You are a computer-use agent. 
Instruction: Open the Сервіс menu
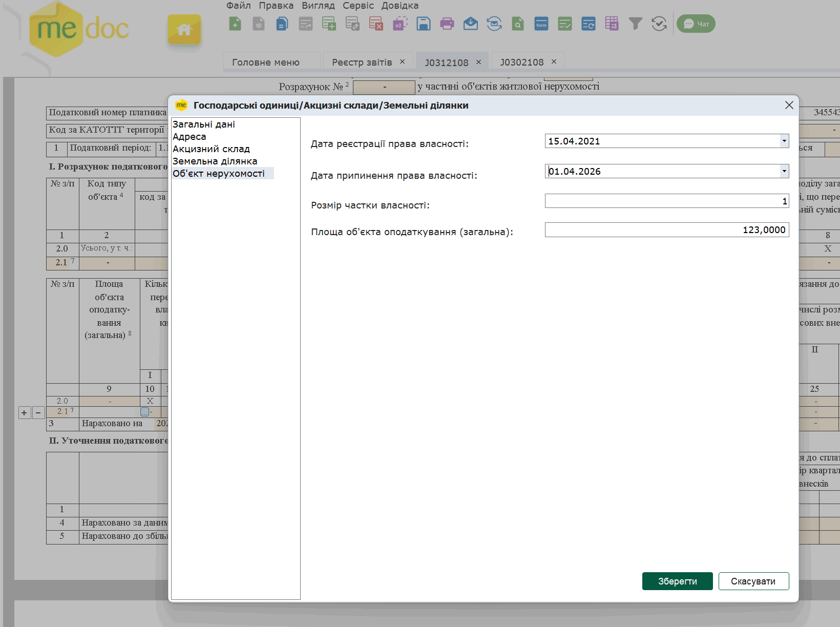point(358,6)
